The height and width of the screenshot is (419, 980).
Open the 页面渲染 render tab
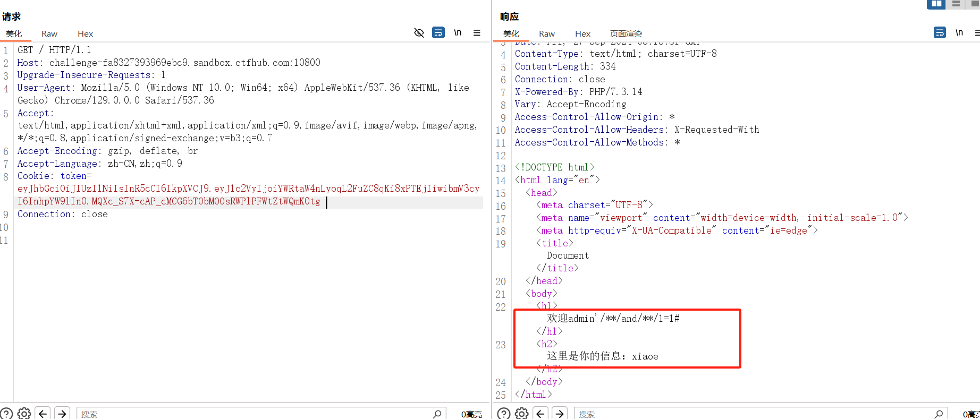[x=626, y=34]
